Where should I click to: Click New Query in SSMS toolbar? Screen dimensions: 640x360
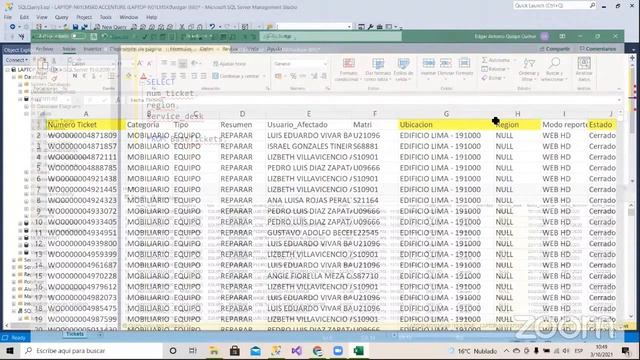(x=110, y=27)
